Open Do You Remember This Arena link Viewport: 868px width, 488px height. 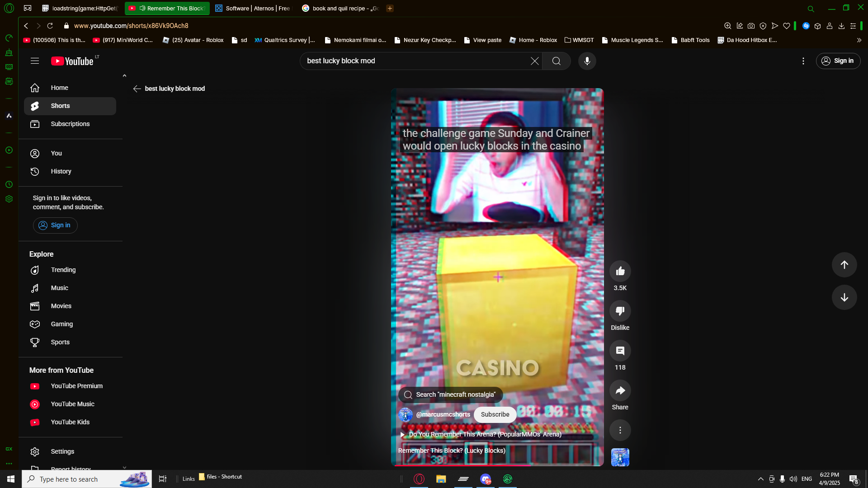(481, 434)
